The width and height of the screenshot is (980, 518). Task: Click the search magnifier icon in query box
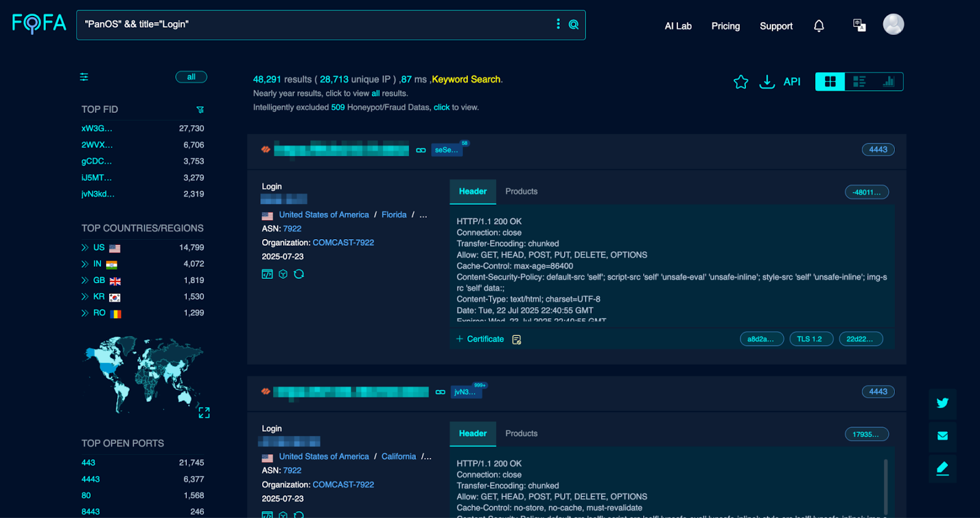point(573,25)
